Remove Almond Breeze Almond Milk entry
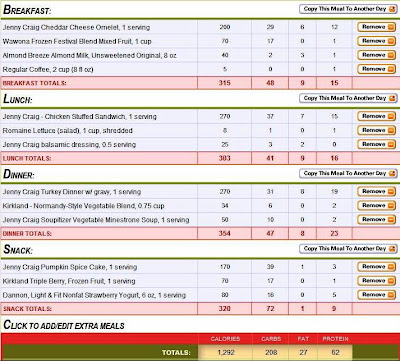The image size is (400, 361). tap(376, 55)
